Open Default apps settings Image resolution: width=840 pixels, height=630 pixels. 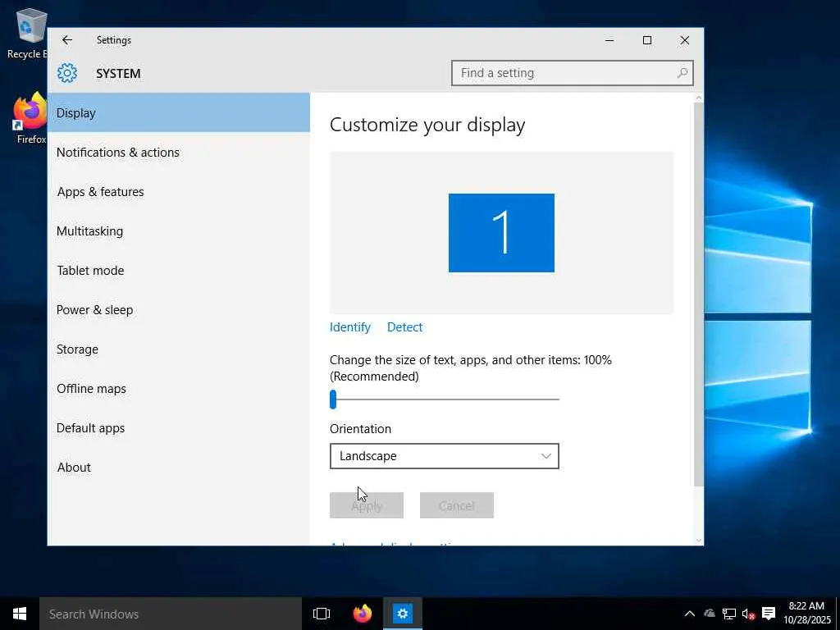178,427
